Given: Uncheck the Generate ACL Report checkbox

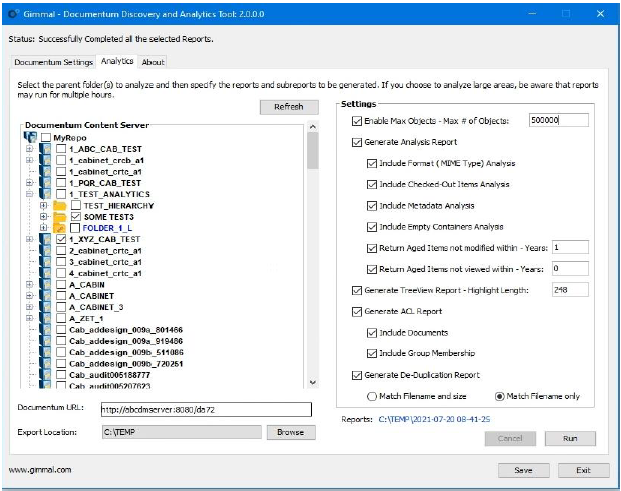Looking at the screenshot, I should click(359, 311).
